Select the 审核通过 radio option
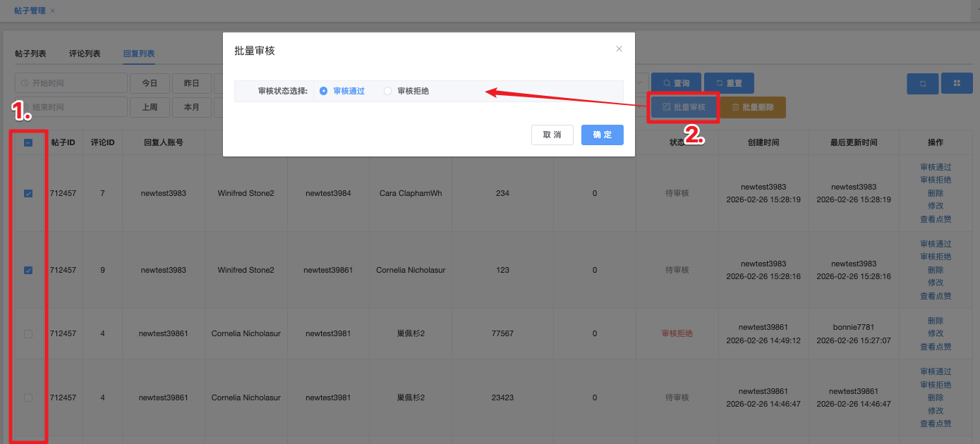Screen dimensions: 980x444 click(x=324, y=91)
